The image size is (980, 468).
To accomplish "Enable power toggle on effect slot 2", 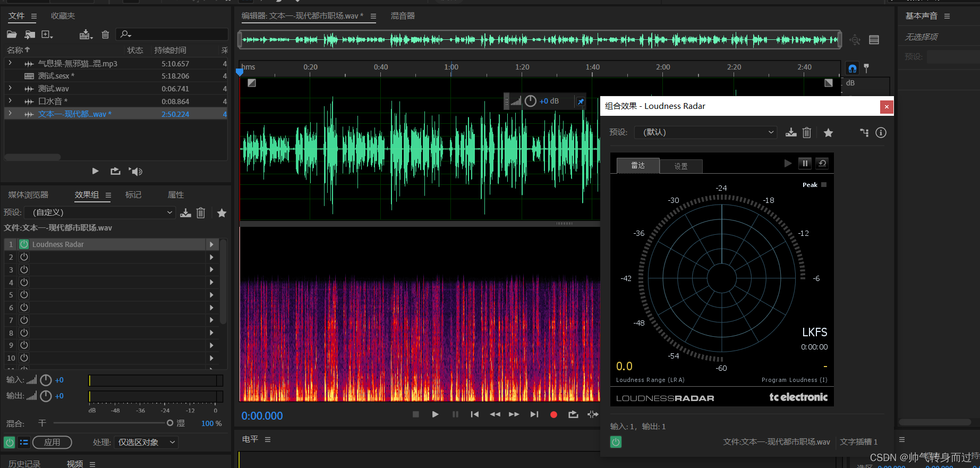I will (x=24, y=257).
